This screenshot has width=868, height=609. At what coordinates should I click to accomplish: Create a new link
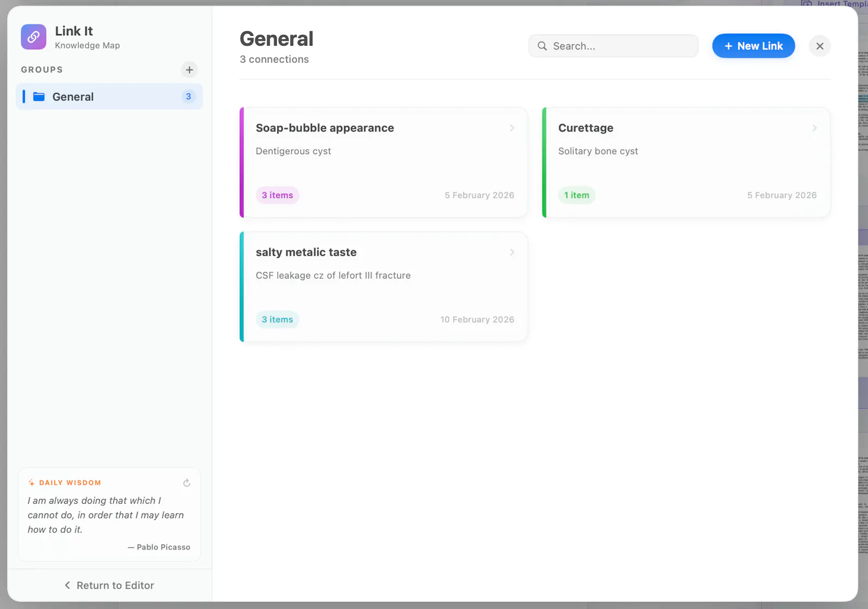click(x=754, y=46)
